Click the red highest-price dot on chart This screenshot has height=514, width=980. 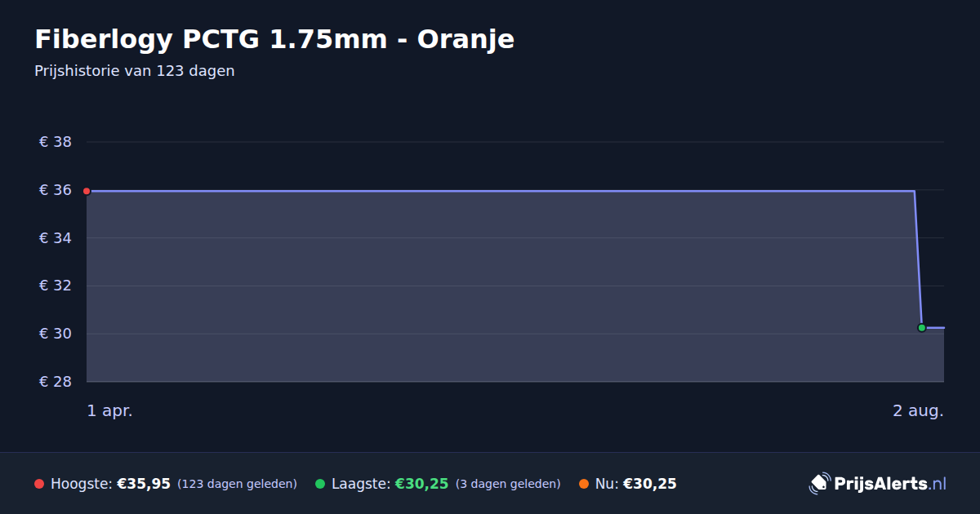pos(87,191)
